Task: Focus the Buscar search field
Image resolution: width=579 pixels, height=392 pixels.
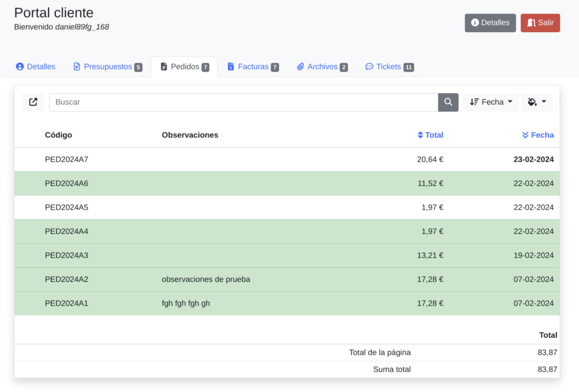Action: 243,102
